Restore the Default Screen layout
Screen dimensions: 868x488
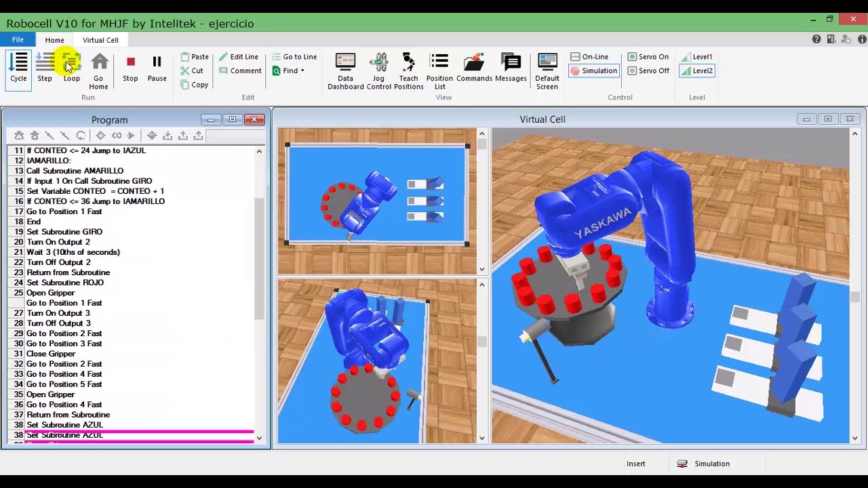[x=547, y=71]
